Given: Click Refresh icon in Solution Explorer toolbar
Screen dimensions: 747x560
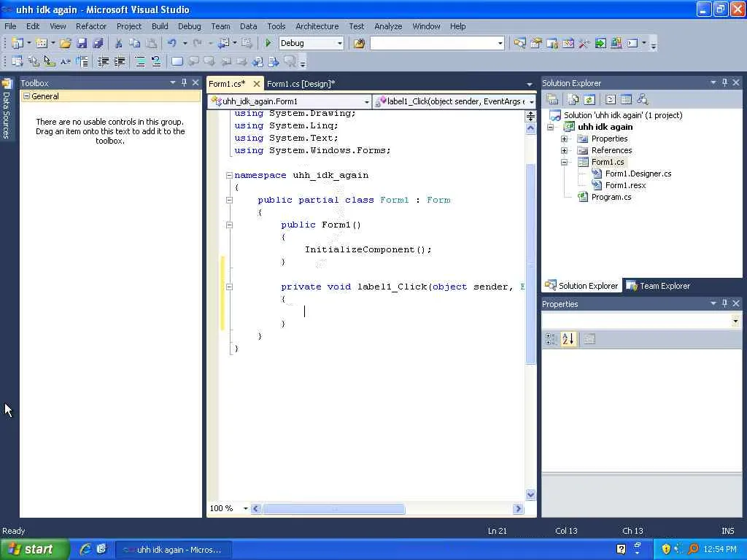Looking at the screenshot, I should (x=589, y=100).
